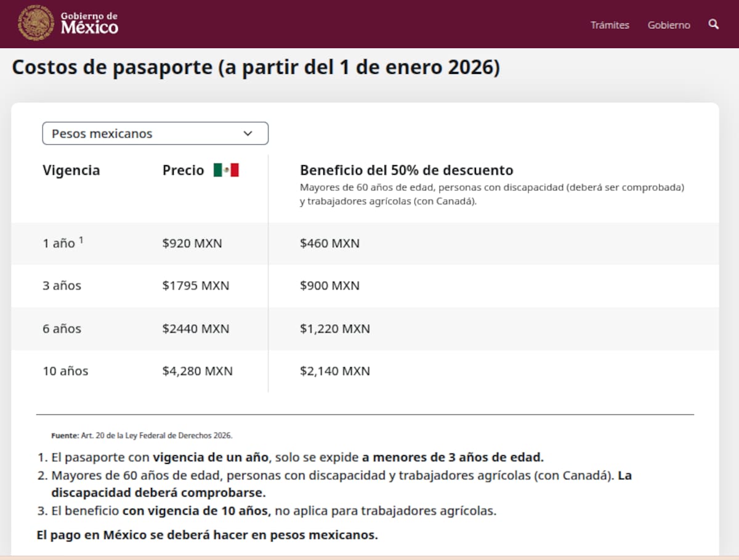Select the $2,140 MXN discounted price
The height and width of the screenshot is (560, 739).
(334, 371)
